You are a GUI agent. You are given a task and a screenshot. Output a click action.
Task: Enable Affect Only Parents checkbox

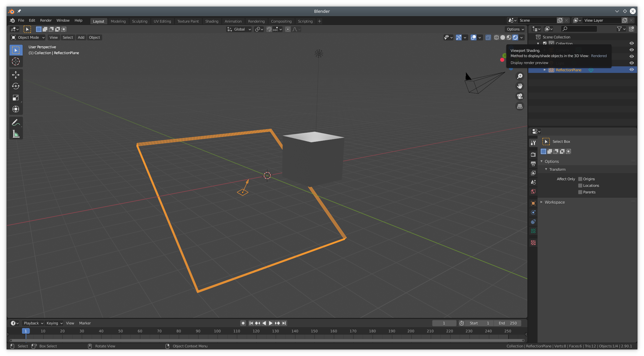tap(580, 192)
